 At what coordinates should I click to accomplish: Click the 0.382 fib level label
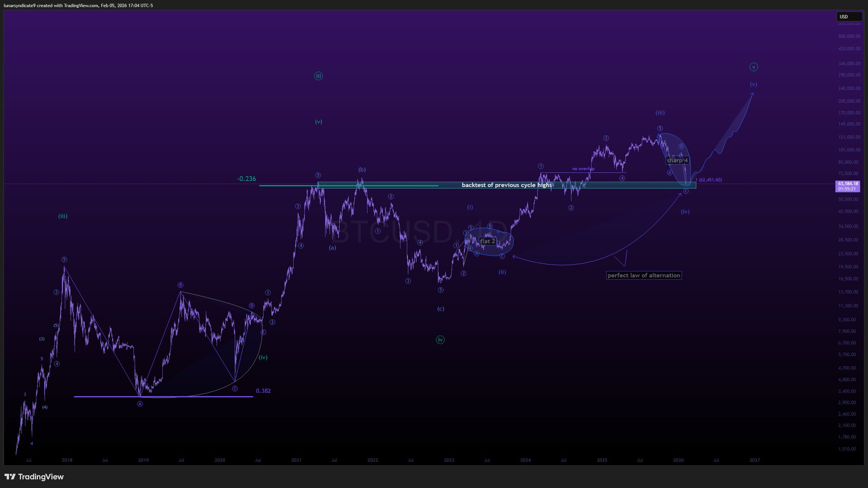pyautogui.click(x=263, y=391)
